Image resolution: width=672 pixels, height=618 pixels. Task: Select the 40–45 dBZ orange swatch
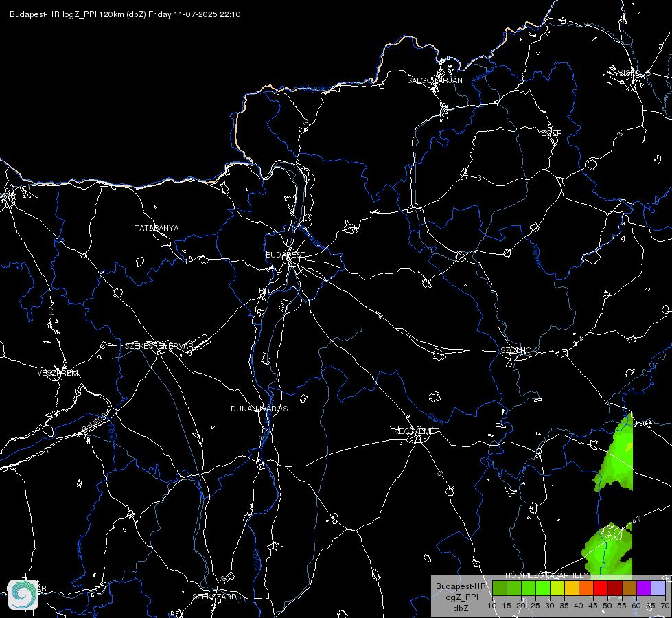(586, 588)
